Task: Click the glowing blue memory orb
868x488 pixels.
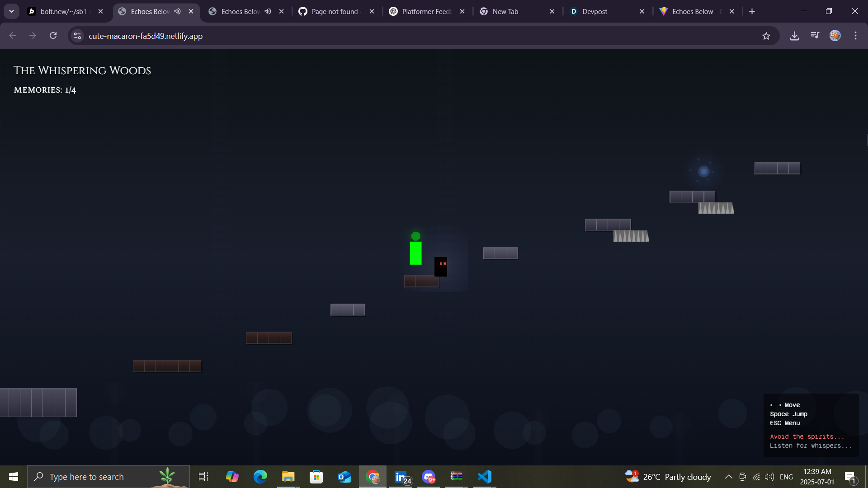Action: click(x=703, y=171)
